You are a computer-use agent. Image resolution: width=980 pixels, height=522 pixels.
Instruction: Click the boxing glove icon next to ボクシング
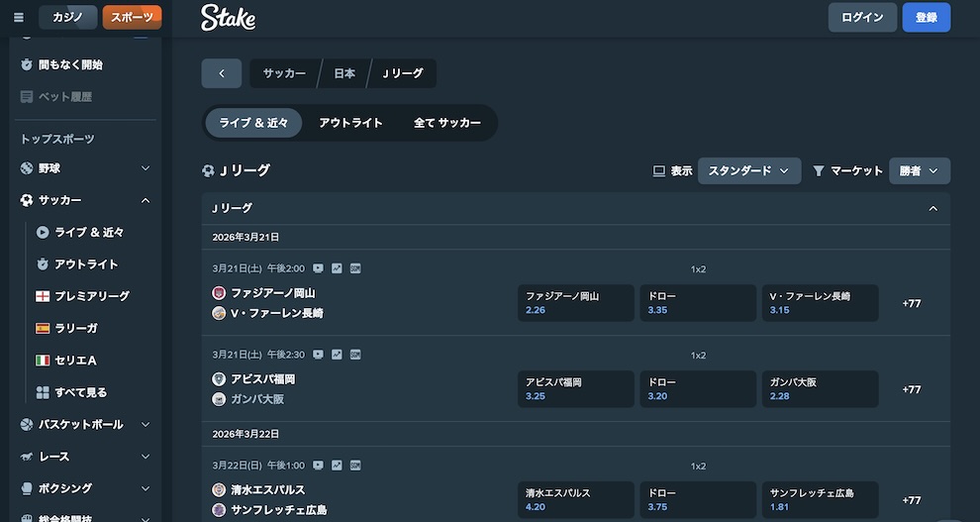pos(27,488)
